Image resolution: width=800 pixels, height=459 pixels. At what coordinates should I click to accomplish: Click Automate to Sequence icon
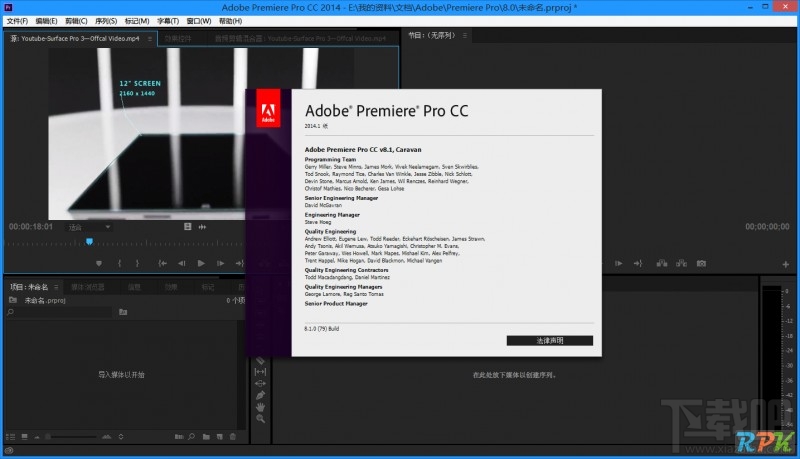[179, 437]
